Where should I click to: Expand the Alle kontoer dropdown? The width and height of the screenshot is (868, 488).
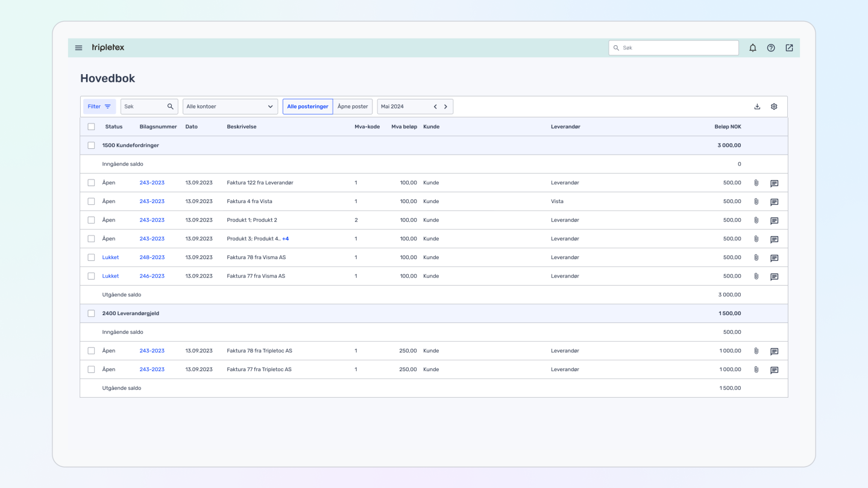click(230, 107)
